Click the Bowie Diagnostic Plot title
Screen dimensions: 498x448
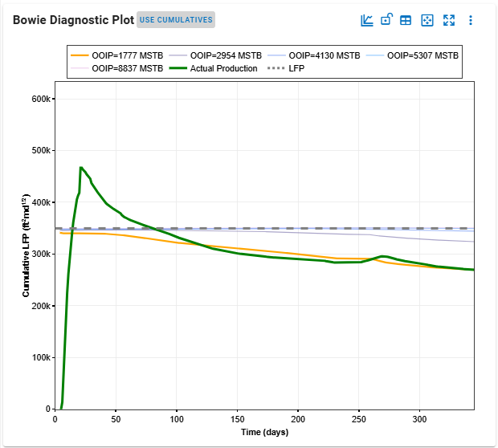pos(73,20)
